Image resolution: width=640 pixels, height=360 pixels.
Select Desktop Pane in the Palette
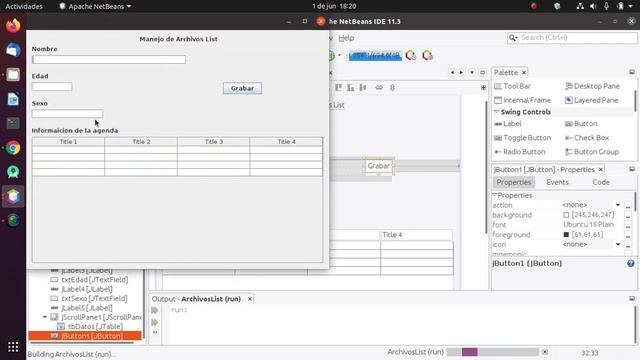click(592, 86)
